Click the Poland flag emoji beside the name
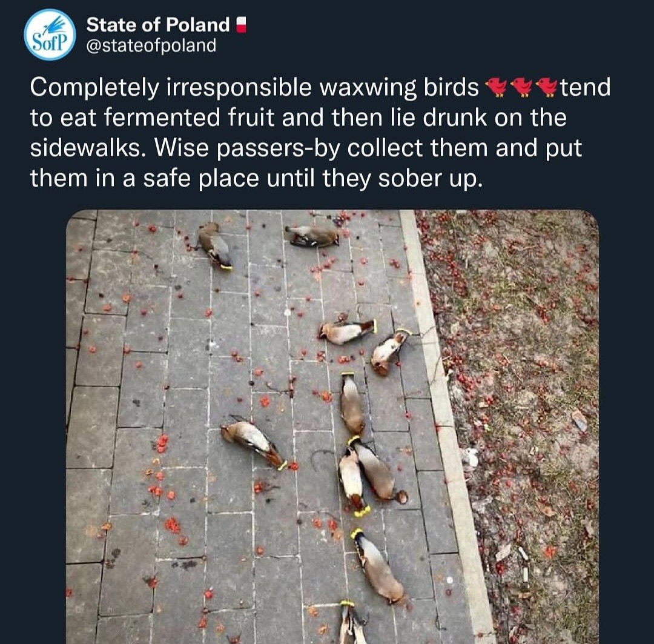Image resolution: width=654 pixels, height=644 pixels. (x=242, y=25)
